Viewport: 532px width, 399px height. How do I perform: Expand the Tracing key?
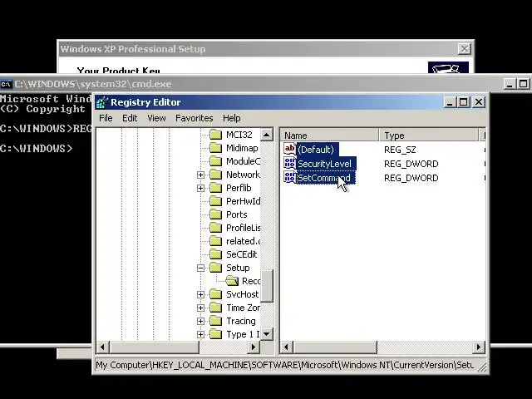(x=200, y=321)
